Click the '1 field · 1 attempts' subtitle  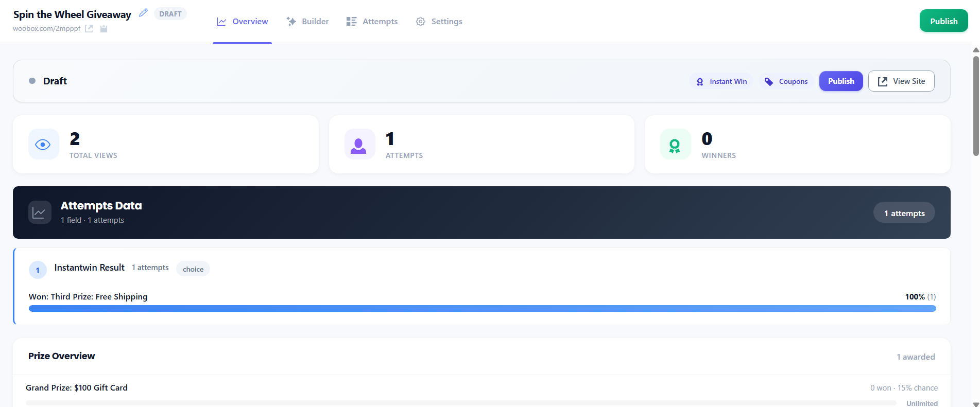tap(93, 220)
